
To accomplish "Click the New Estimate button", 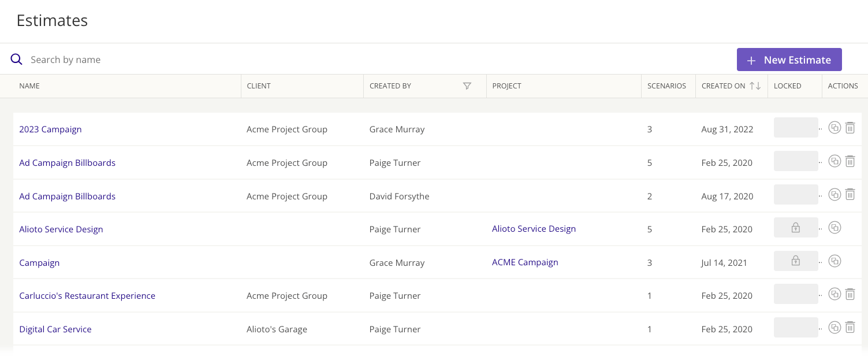I will pyautogui.click(x=789, y=60).
